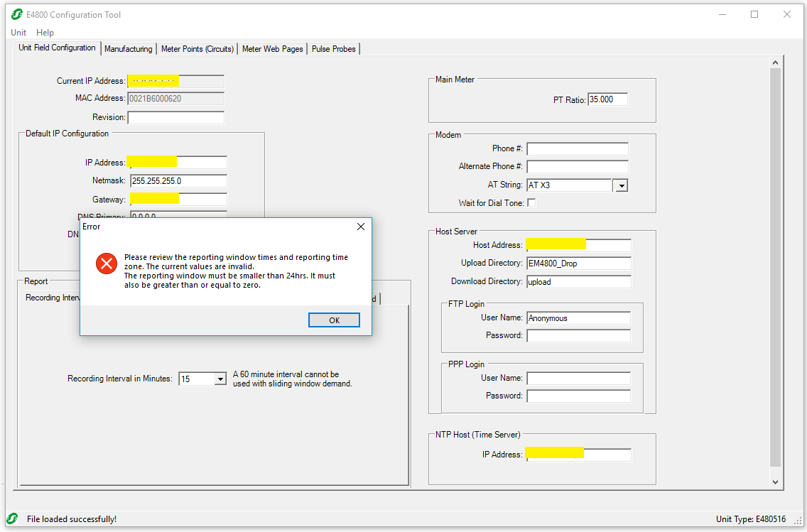This screenshot has width=807, height=532.
Task: Click the Host Address field
Action: pyautogui.click(x=578, y=245)
